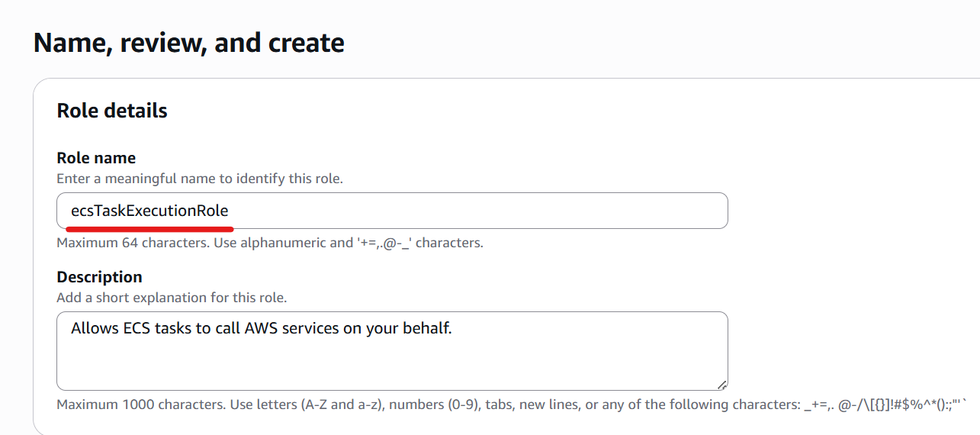980x435 pixels.
Task: Click the 'Role details' section heading
Action: (x=112, y=111)
